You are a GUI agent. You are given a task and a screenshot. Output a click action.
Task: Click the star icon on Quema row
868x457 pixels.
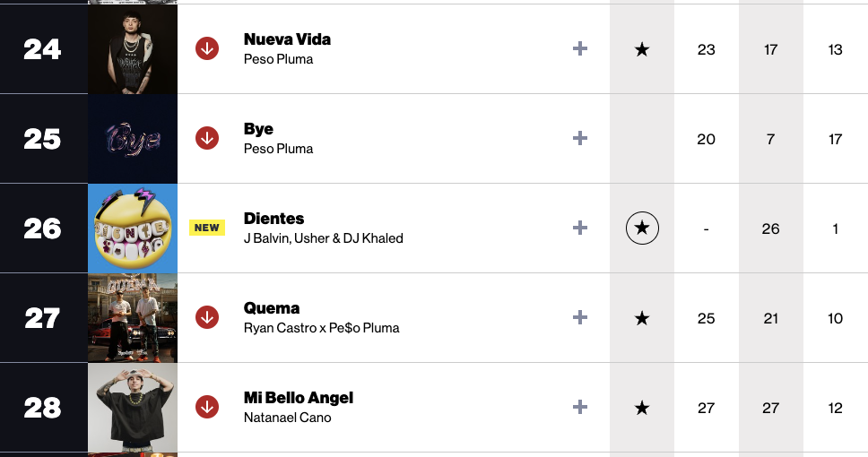click(642, 318)
